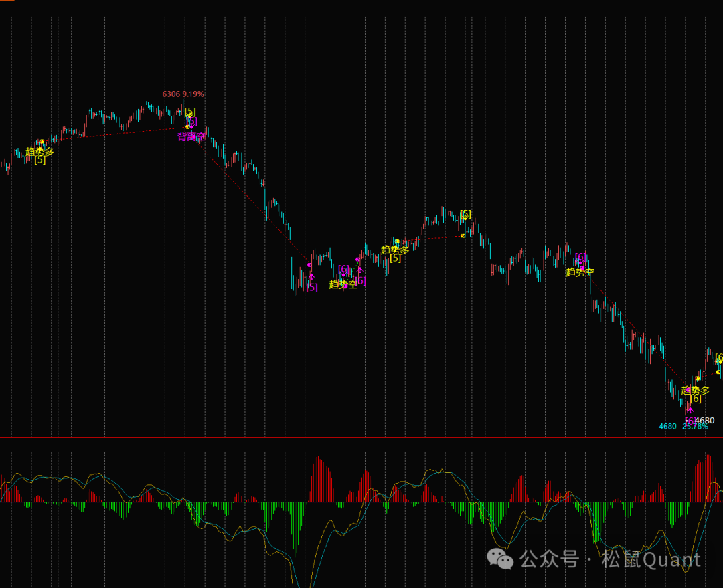
Task: Select the magenta [5] marker with up arrow
Action: point(312,287)
